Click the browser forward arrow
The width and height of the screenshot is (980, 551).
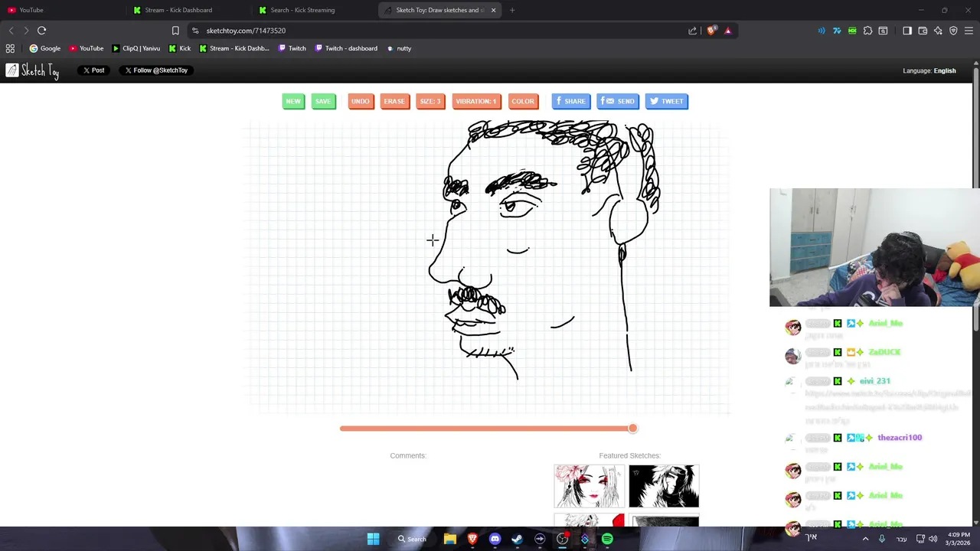tap(26, 31)
